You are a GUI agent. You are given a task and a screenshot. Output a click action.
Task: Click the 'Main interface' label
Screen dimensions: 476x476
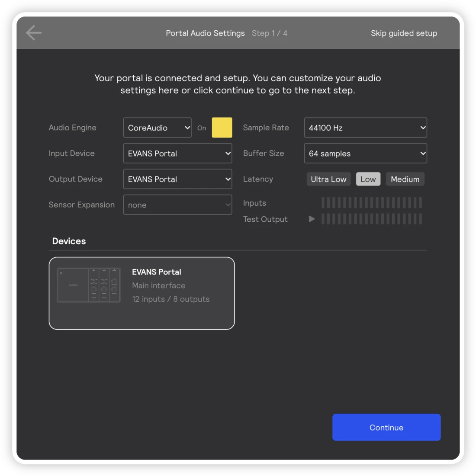tap(158, 285)
